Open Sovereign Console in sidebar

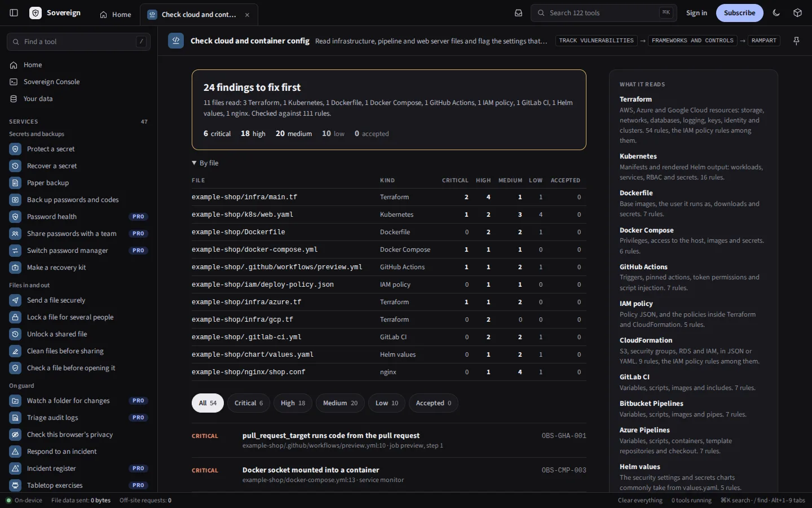click(78, 82)
